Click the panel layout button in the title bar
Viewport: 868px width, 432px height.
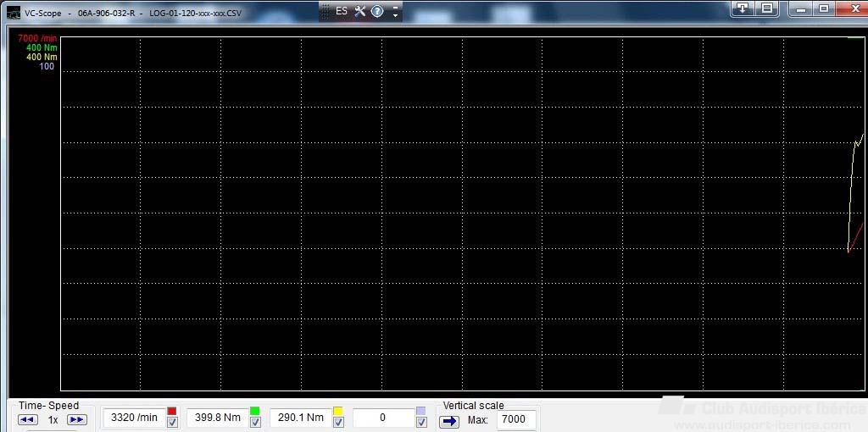766,8
